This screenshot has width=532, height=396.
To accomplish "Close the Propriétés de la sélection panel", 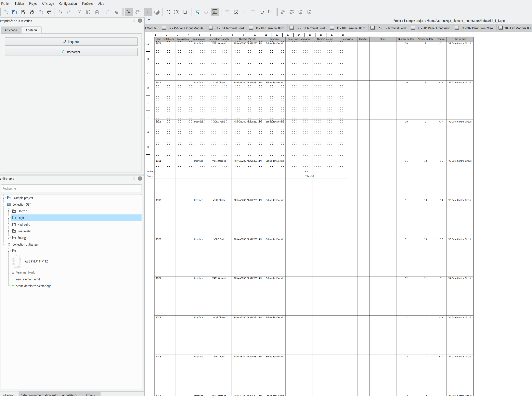I will [140, 21].
